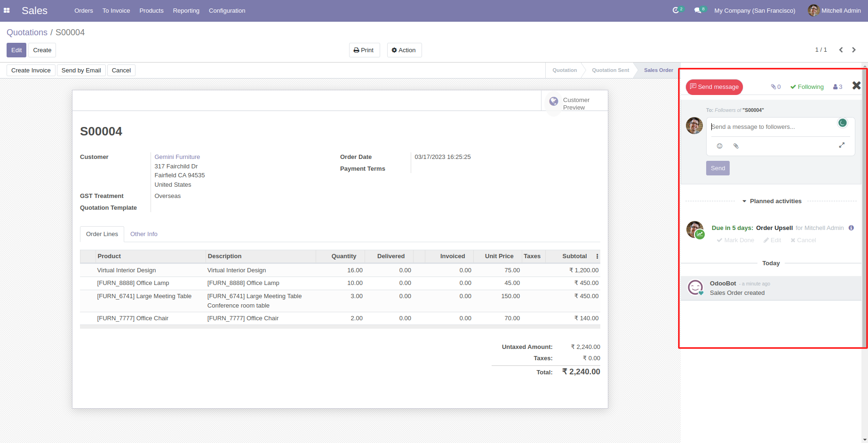Go to the previous record arrow
The image size is (868, 443).
tap(841, 50)
